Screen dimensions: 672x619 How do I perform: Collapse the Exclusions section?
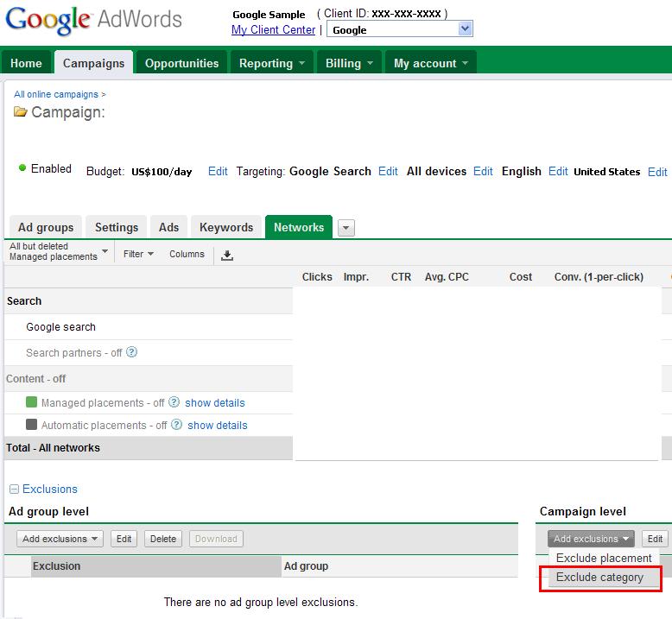click(x=14, y=490)
